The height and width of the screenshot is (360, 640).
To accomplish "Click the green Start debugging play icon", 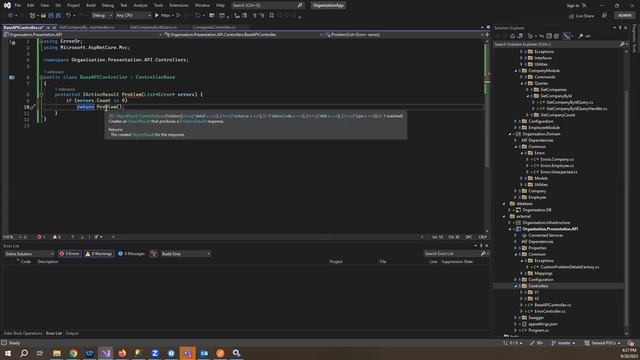I will 157,16.
